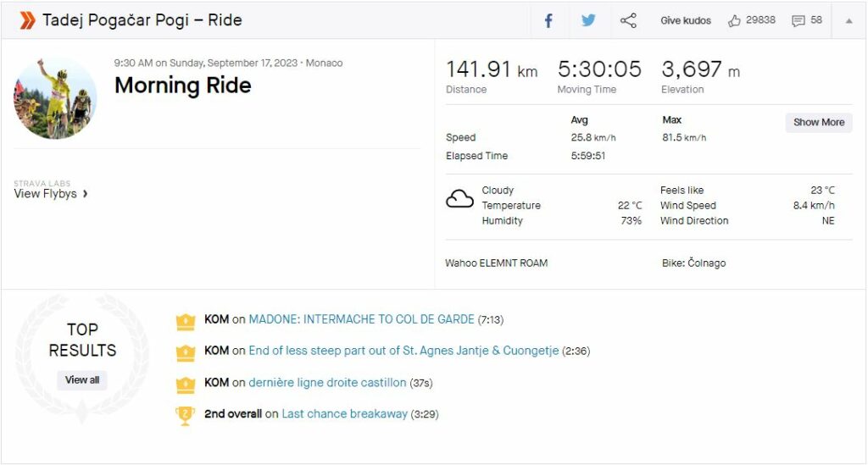The width and height of the screenshot is (868, 465).
Task: Open the comments speech bubble icon
Action: pos(798,21)
